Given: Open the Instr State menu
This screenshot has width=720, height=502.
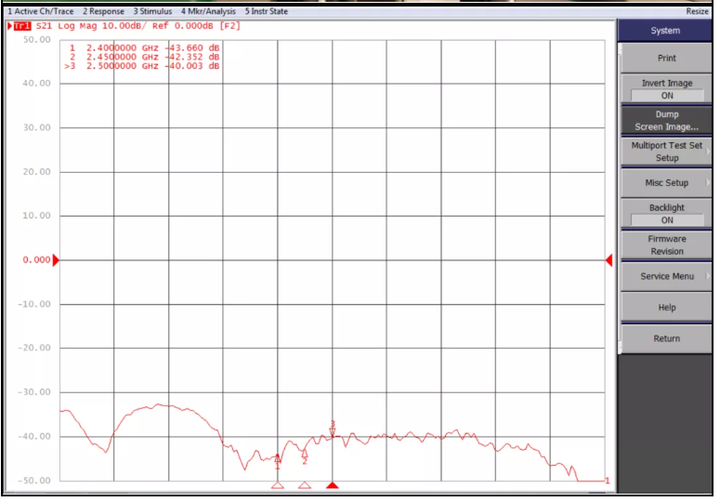Looking at the screenshot, I should click(x=266, y=11).
